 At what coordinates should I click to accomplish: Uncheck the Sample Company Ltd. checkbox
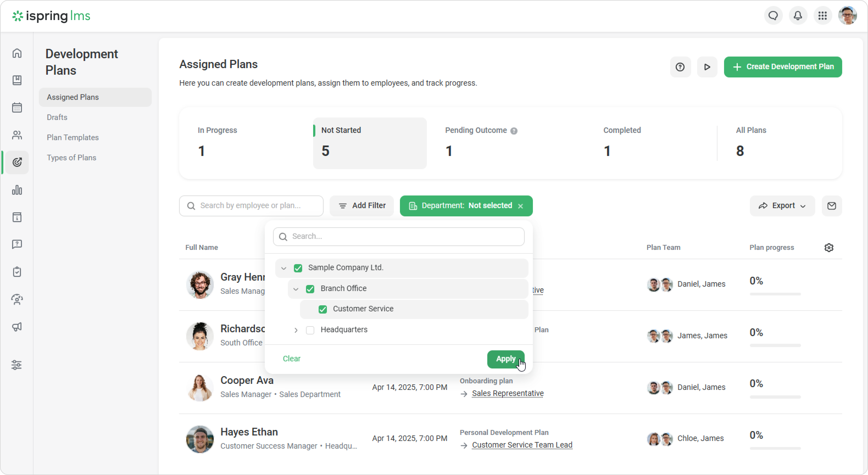tap(298, 268)
